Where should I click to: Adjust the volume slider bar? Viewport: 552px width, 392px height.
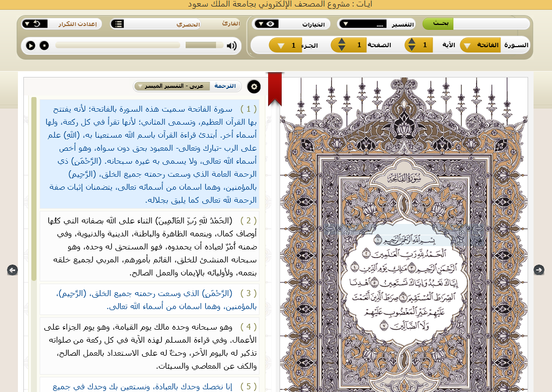(204, 46)
